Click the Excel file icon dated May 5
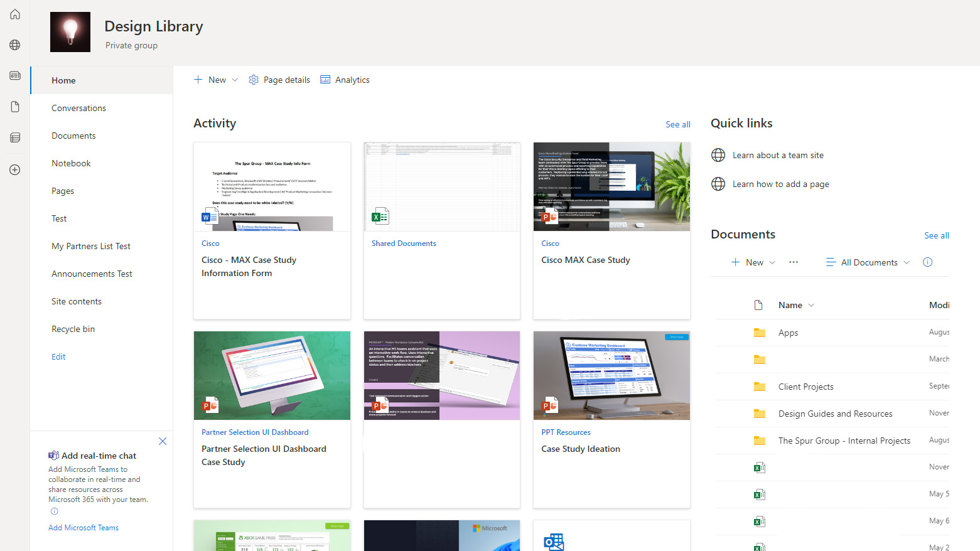The height and width of the screenshot is (551, 980). click(x=760, y=495)
